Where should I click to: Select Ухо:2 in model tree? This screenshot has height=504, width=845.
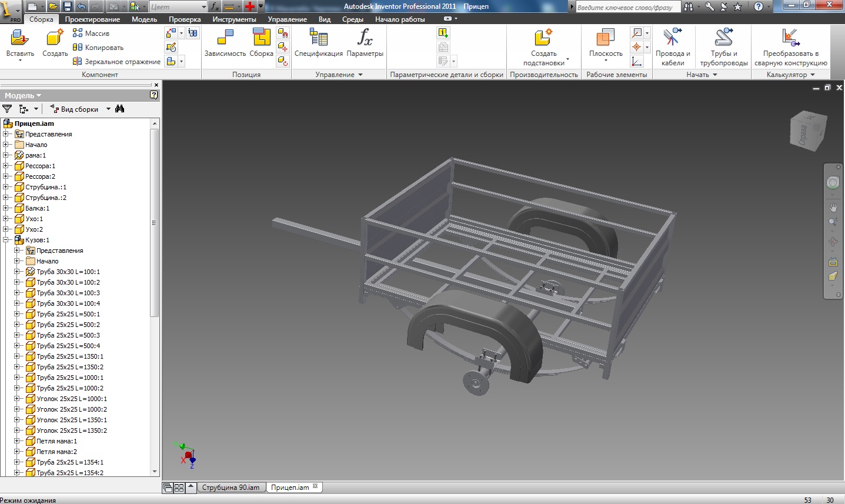34,229
